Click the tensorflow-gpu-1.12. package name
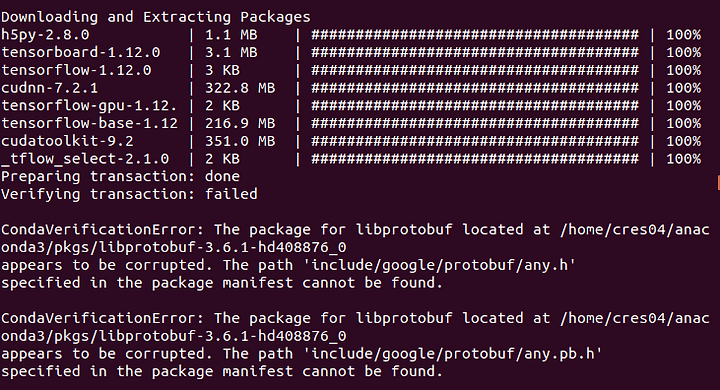The width and height of the screenshot is (720, 390). (x=89, y=106)
